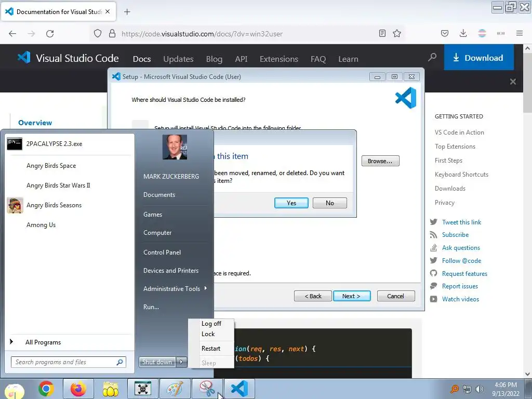Image resolution: width=532 pixels, height=399 pixels.
Task: Bookmark this page with star icon
Action: click(x=397, y=33)
